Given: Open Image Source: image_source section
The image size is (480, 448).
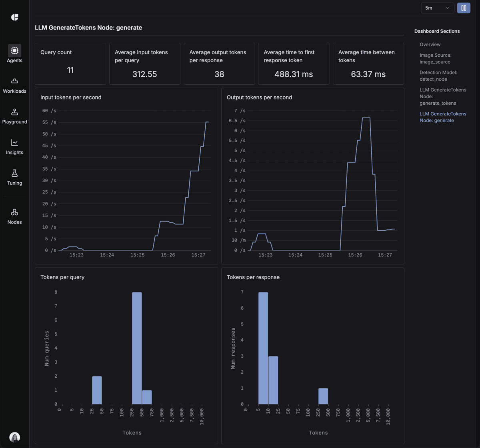Looking at the screenshot, I should (436, 58).
